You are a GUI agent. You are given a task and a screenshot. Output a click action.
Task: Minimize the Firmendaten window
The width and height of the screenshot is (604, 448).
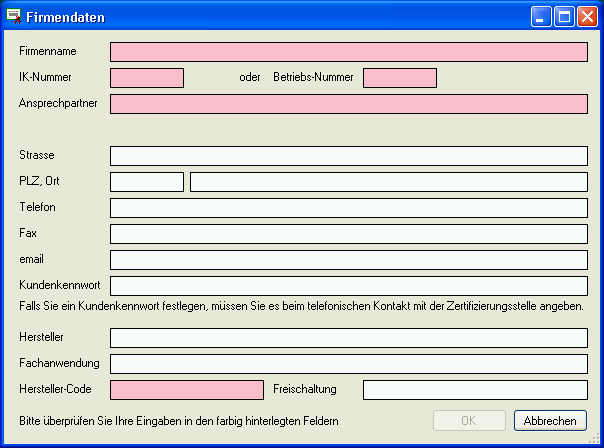coord(541,17)
